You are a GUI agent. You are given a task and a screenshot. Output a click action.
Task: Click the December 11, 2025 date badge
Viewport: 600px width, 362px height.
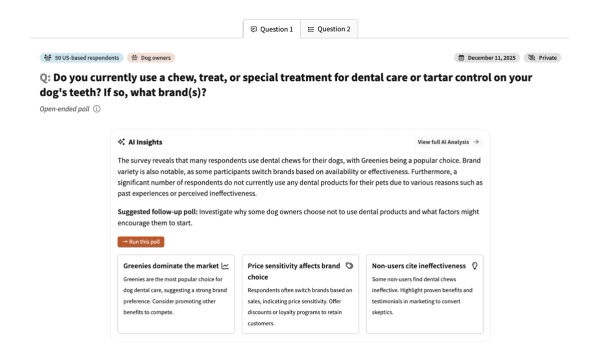487,58
